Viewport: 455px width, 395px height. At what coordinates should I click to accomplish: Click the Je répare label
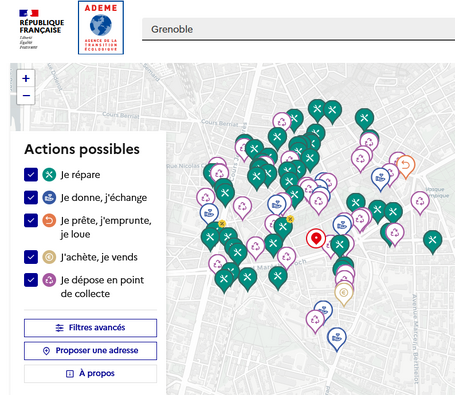[80, 175]
